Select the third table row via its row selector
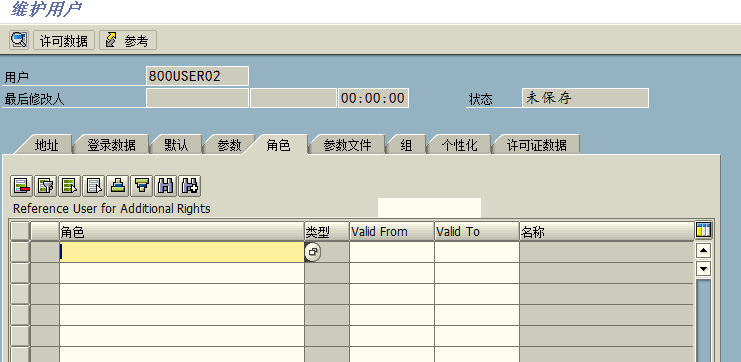 point(20,294)
